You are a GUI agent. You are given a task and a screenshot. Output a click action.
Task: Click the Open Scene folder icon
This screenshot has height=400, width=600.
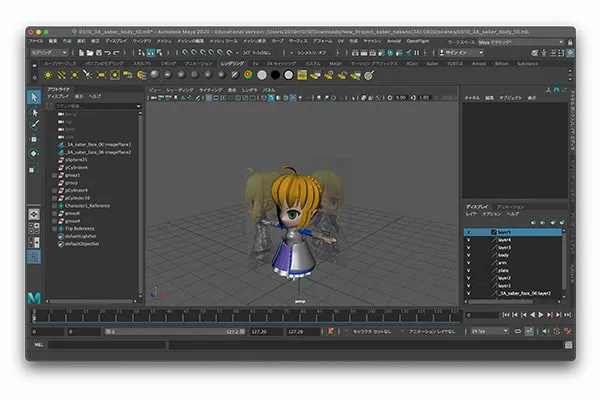(90, 52)
